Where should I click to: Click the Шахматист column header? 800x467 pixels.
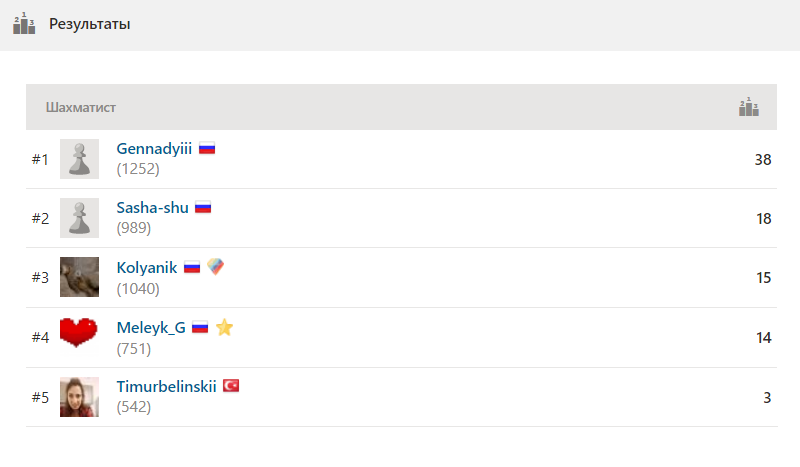[x=81, y=107]
